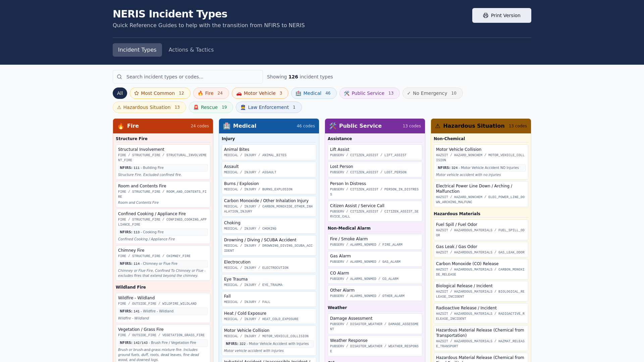Screen dimensions: 644x362
Task: Open the Structural Involvement fire card
Action: (x=163, y=162)
